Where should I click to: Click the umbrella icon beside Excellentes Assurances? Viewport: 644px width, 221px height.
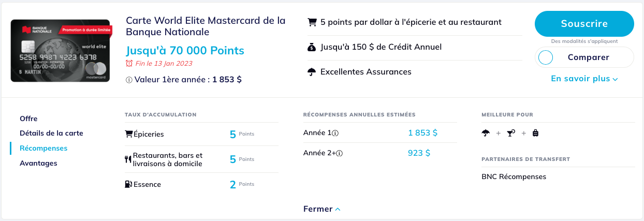pos(312,72)
